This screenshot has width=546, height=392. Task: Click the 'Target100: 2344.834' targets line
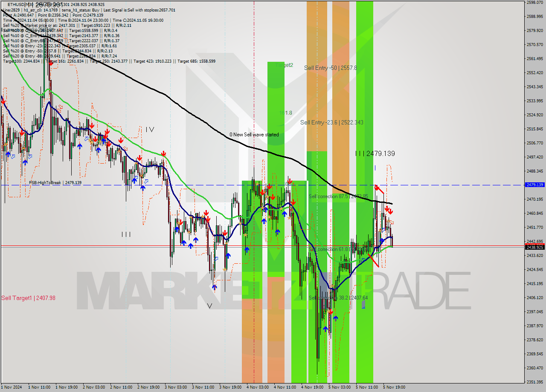tap(109, 61)
